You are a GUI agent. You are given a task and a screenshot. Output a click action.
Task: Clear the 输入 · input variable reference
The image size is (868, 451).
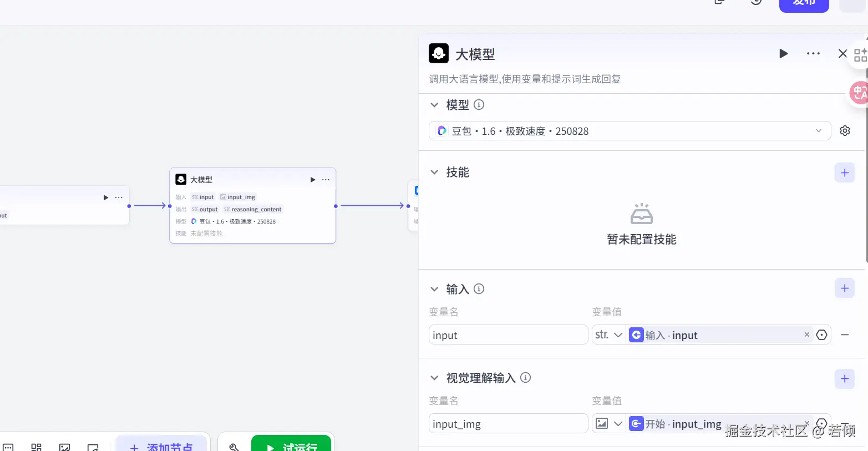click(807, 335)
